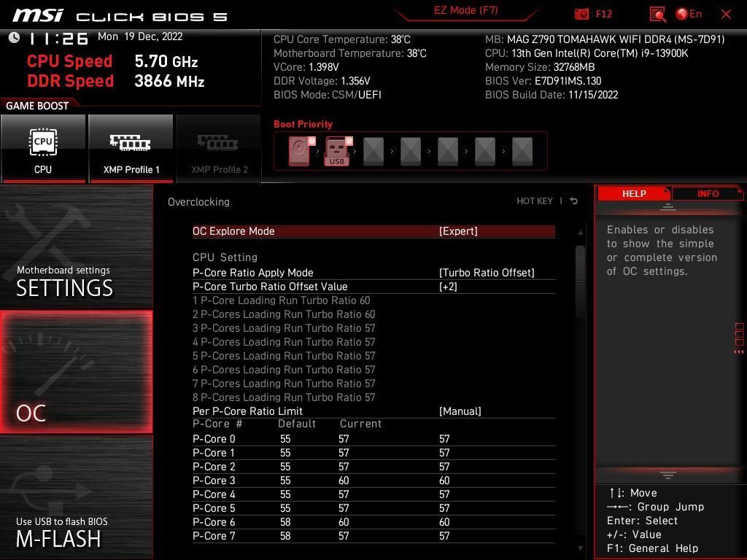Click the help panel bottom collapse handle
This screenshot has width=747, height=560.
(x=668, y=475)
